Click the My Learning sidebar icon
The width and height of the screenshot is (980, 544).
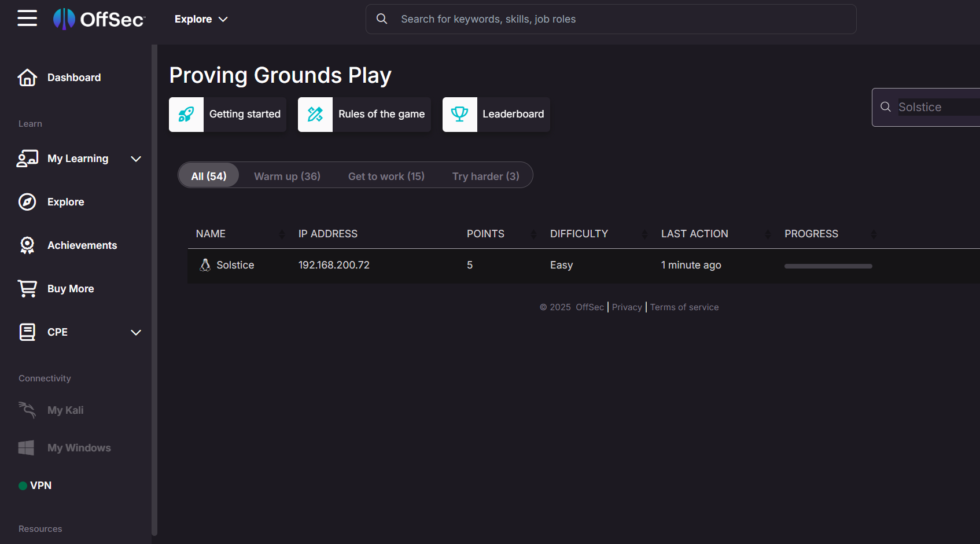click(27, 159)
